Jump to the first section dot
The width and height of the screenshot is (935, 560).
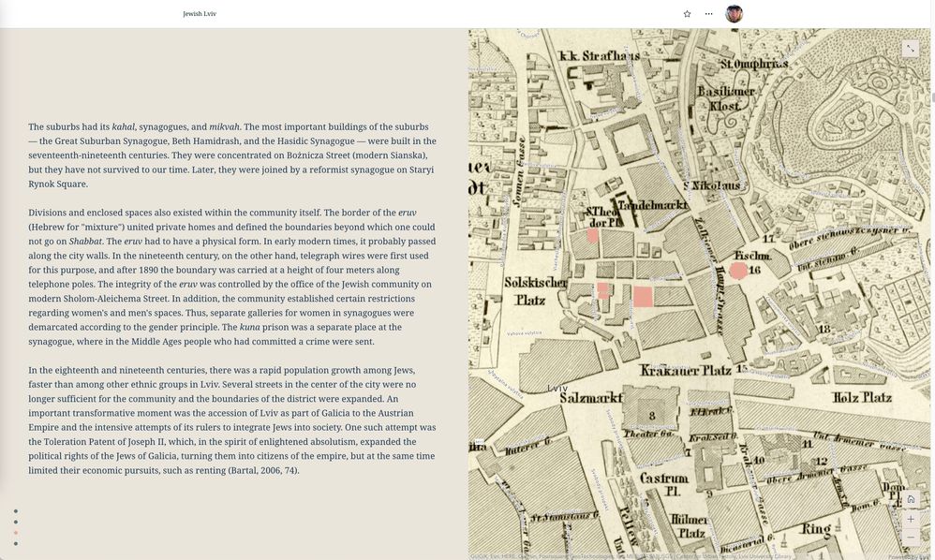click(14, 509)
